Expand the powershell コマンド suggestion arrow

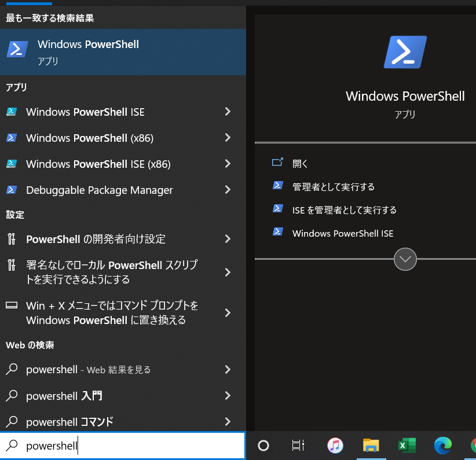point(227,422)
